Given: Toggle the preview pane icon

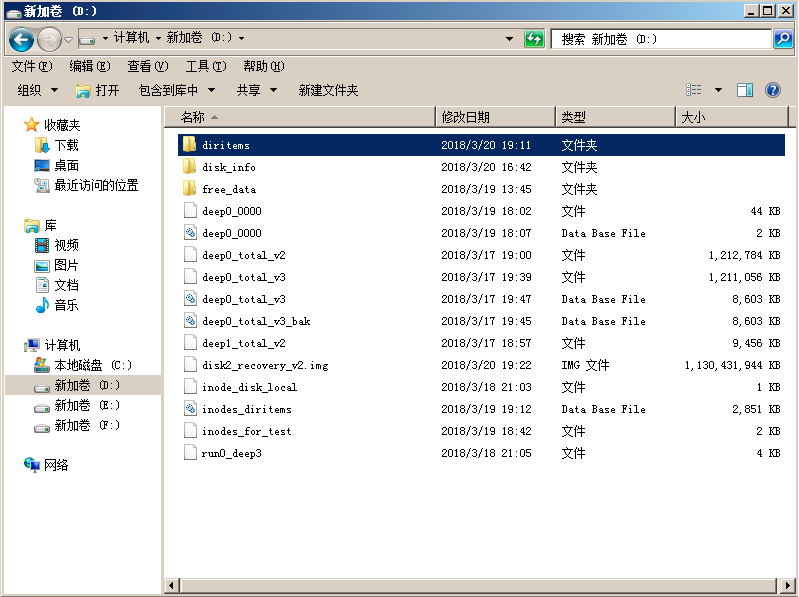Looking at the screenshot, I should (744, 90).
